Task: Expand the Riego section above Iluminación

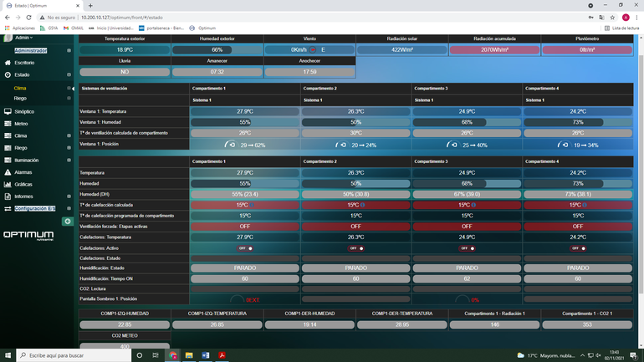Action: pos(69,148)
